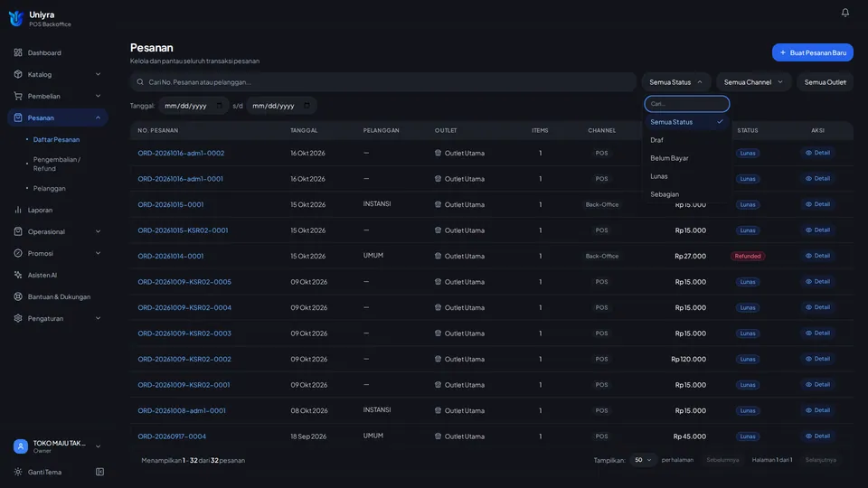The width and height of the screenshot is (868, 488).
Task: Click the Promosi tag icon
Action: pos(18,253)
